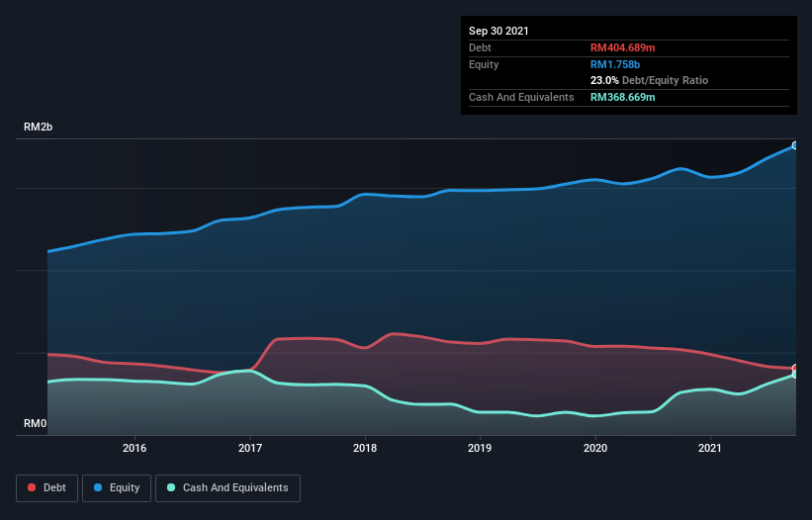Hide Cash And Equivalents legend series
The width and height of the screenshot is (812, 520).
click(x=227, y=487)
